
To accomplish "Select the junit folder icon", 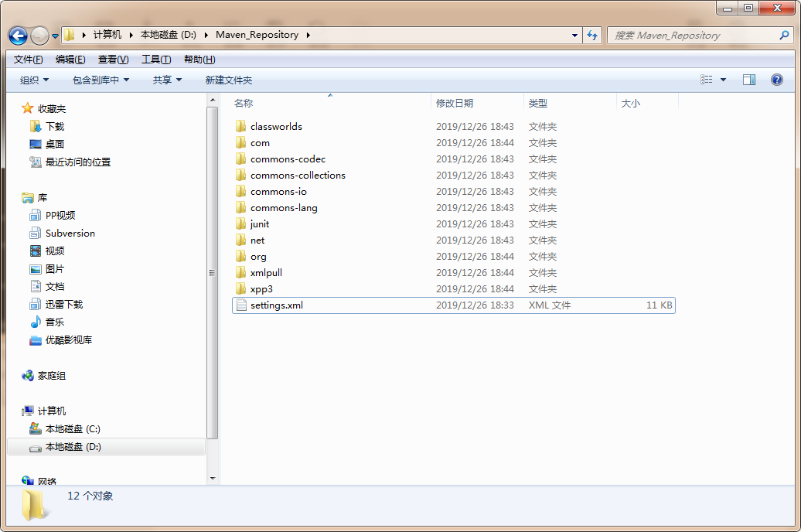I will [241, 223].
